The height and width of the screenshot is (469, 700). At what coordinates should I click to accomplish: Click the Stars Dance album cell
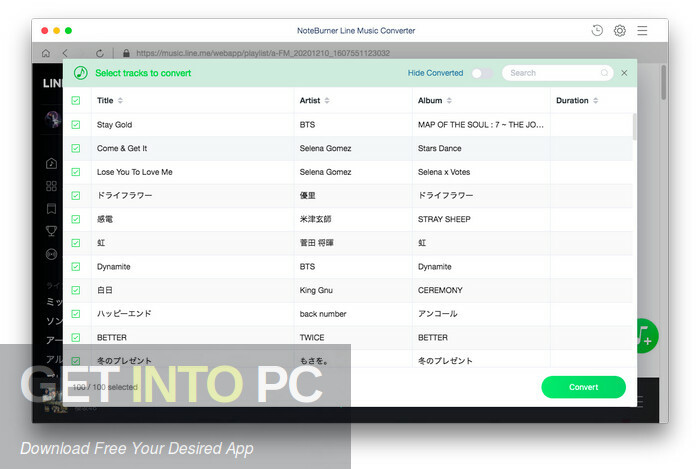[x=440, y=148]
